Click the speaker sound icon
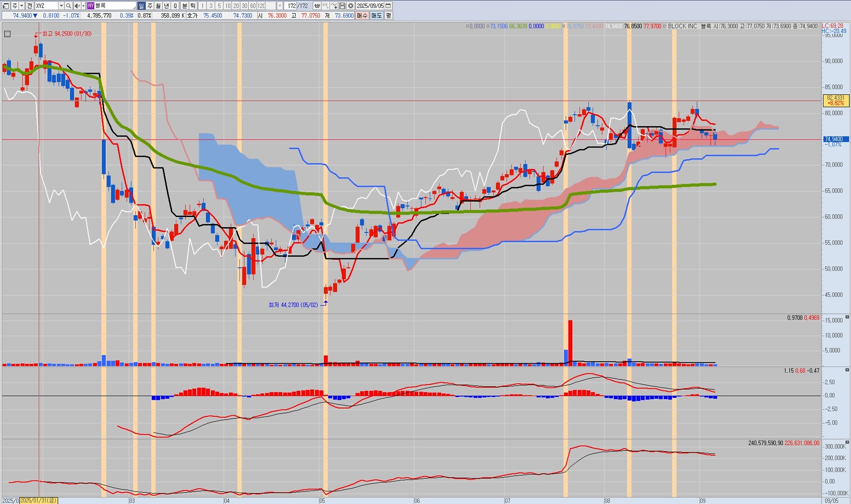The image size is (851, 504). (x=77, y=6)
